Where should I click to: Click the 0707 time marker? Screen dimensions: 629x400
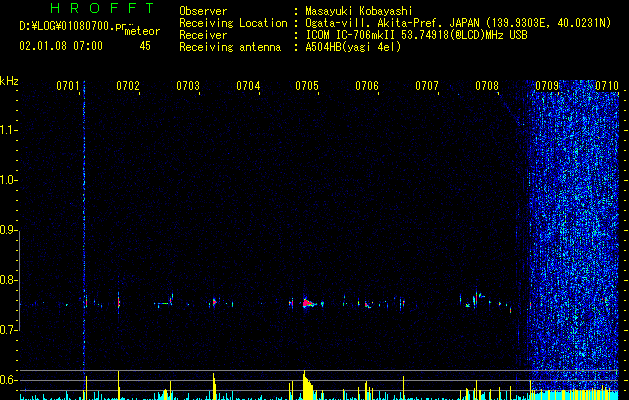click(x=427, y=86)
